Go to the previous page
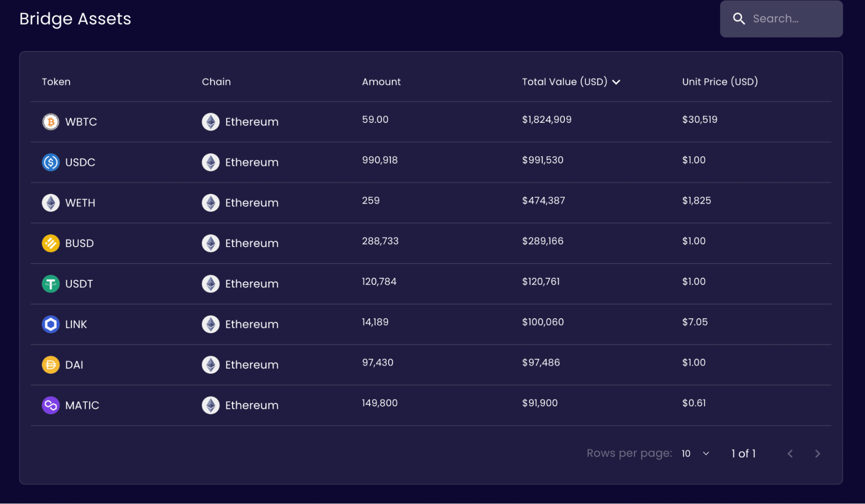 pos(790,453)
